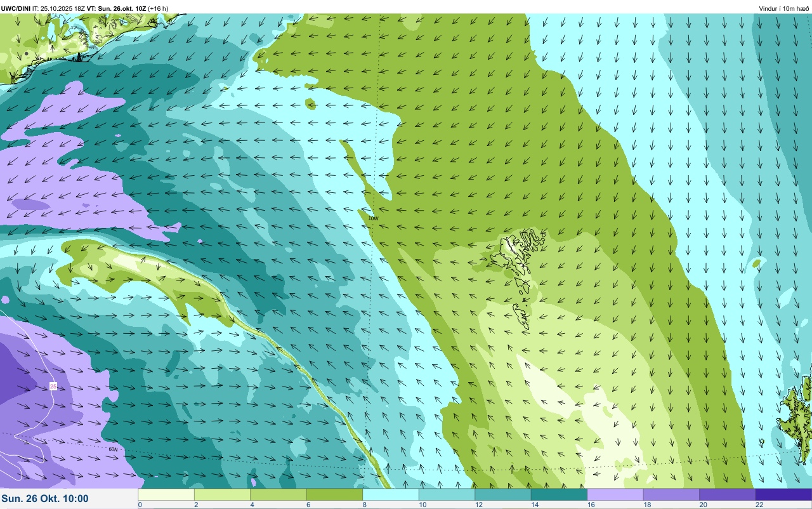
Task: Click the light green 2–4 legend swatch
Action: tap(222, 494)
